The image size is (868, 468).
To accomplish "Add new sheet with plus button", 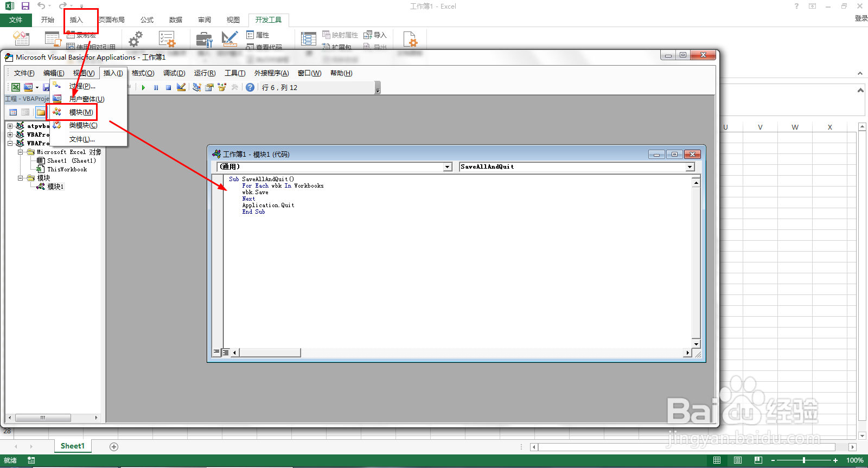I will pos(114,446).
